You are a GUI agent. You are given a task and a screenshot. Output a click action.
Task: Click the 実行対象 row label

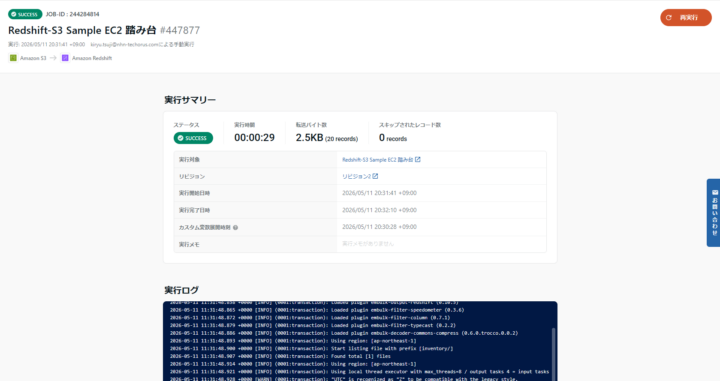coord(189,160)
